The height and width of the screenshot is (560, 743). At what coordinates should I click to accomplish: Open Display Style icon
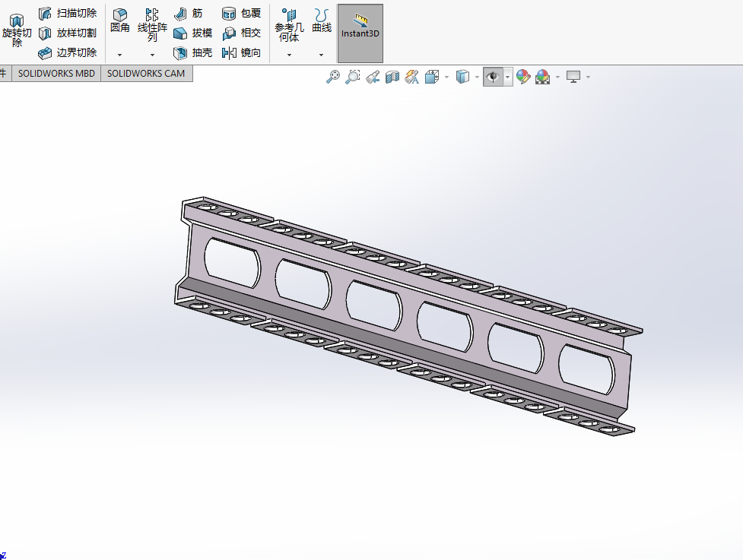462,77
